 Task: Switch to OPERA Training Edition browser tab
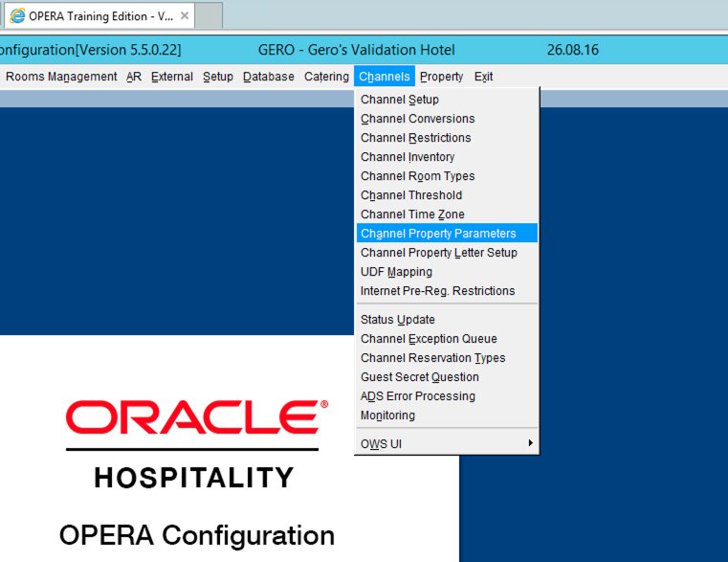pyautogui.click(x=99, y=16)
